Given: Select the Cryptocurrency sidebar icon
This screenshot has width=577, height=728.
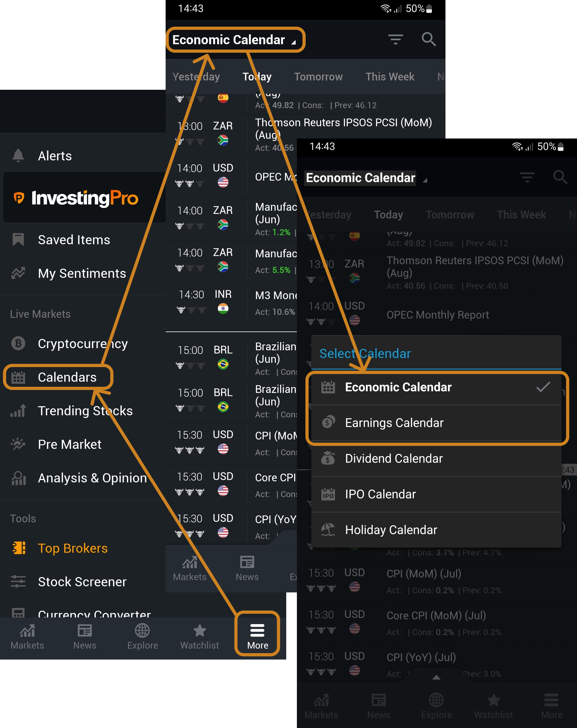Looking at the screenshot, I should click(18, 343).
